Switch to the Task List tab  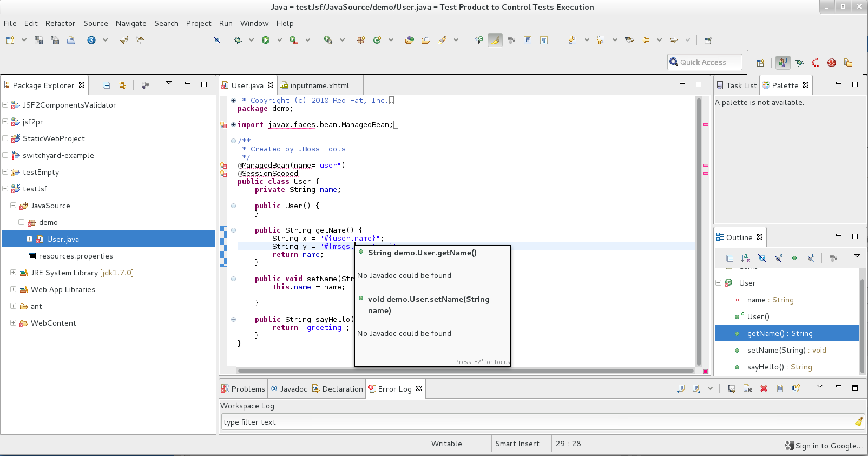click(x=737, y=85)
